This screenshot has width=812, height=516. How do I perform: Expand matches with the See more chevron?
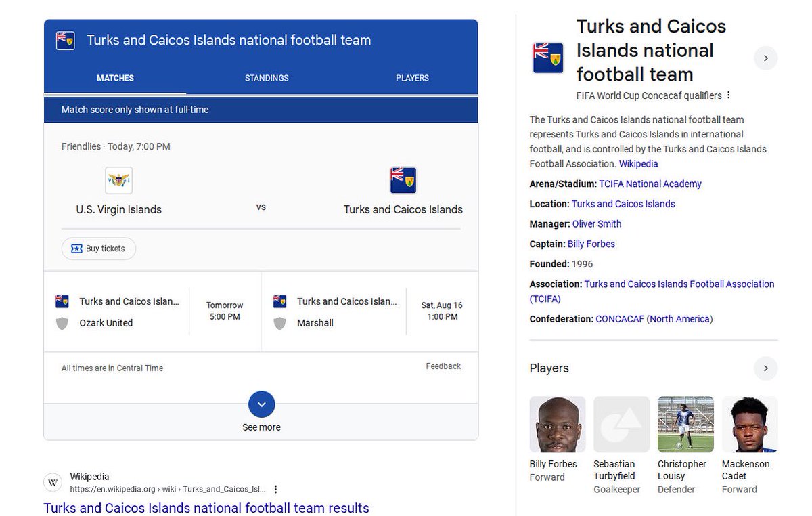[x=262, y=405]
